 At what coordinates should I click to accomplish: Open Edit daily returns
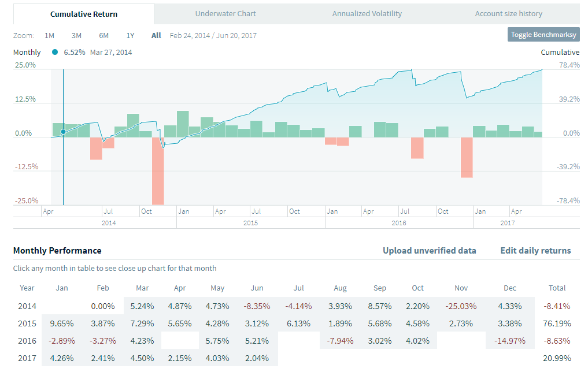coord(535,251)
